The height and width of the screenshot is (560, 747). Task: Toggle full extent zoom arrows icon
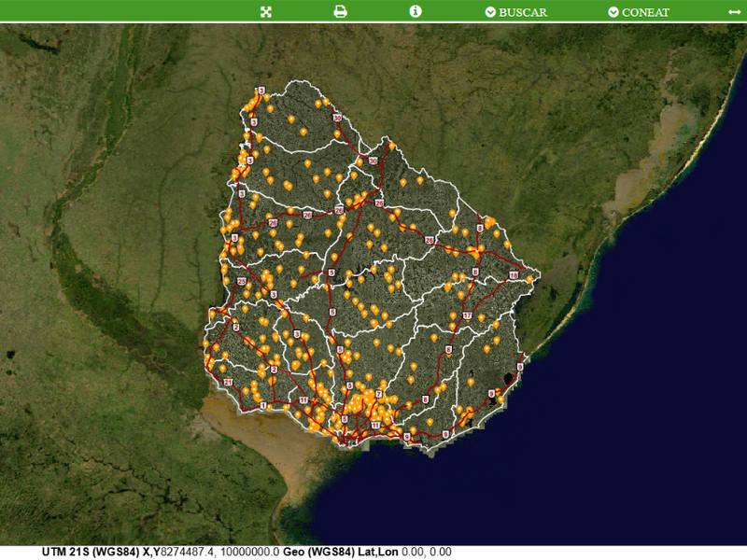click(x=266, y=12)
